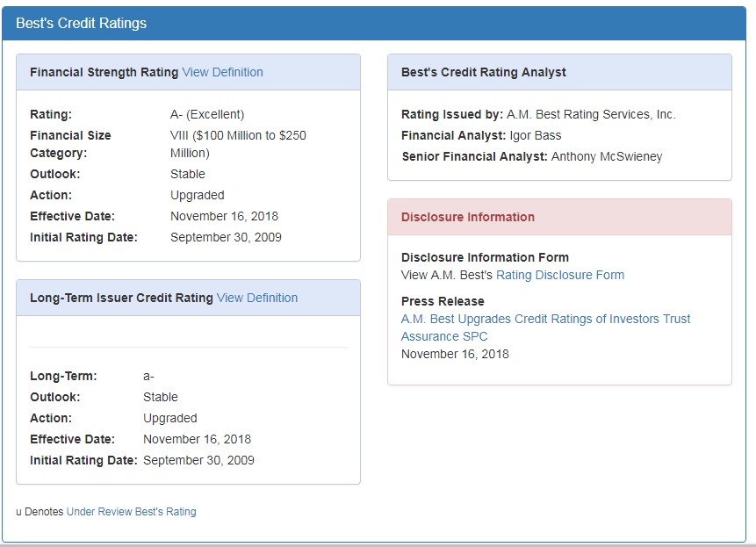Image resolution: width=756 pixels, height=547 pixels.
Task: Select Financial Strength initial rating date September 30, 2009
Action: click(x=226, y=238)
